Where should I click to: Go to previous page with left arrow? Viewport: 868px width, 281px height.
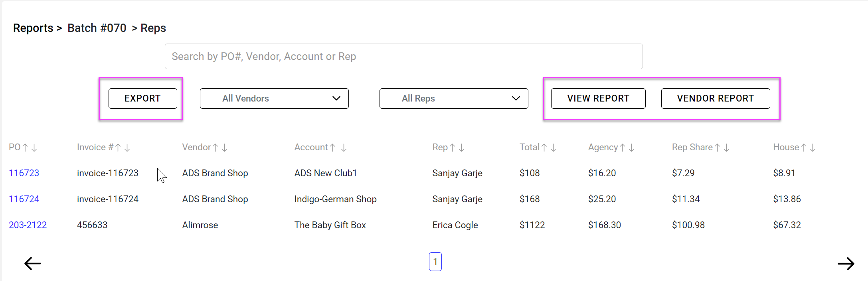click(x=33, y=263)
